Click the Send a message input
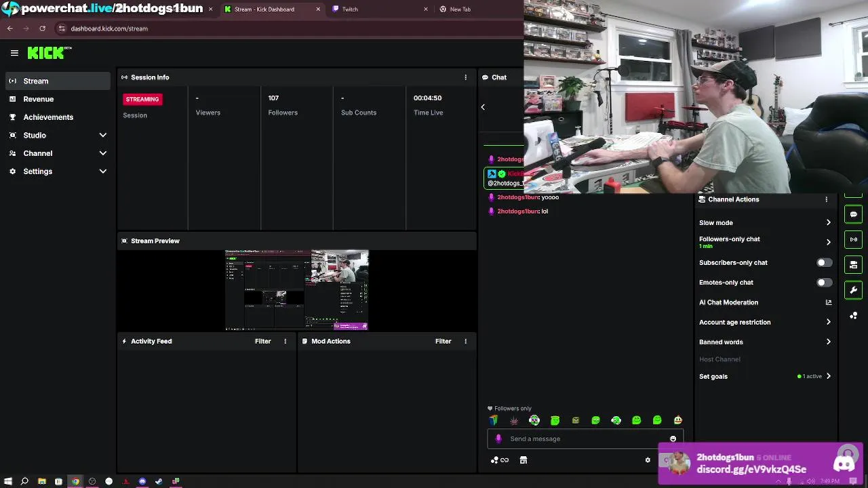Screen dimensions: 868x488 click(585, 439)
